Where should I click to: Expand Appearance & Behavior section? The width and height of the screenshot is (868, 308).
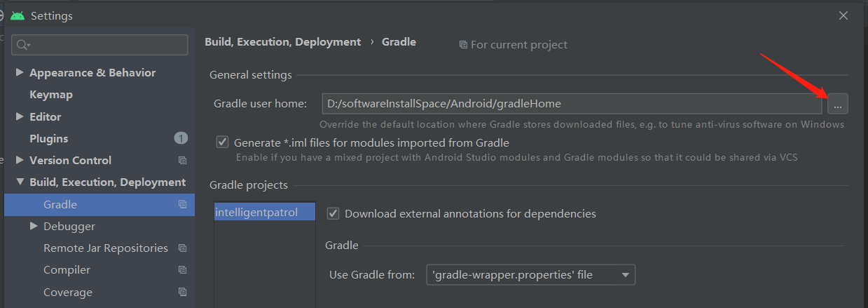pyautogui.click(x=20, y=72)
